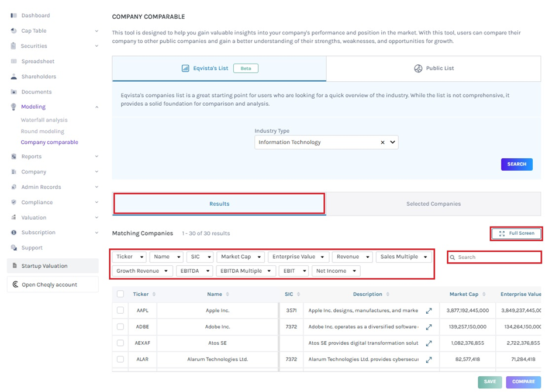This screenshot has height=392, width=549.
Task: Switch to the Selected Companies tab
Action: point(433,204)
